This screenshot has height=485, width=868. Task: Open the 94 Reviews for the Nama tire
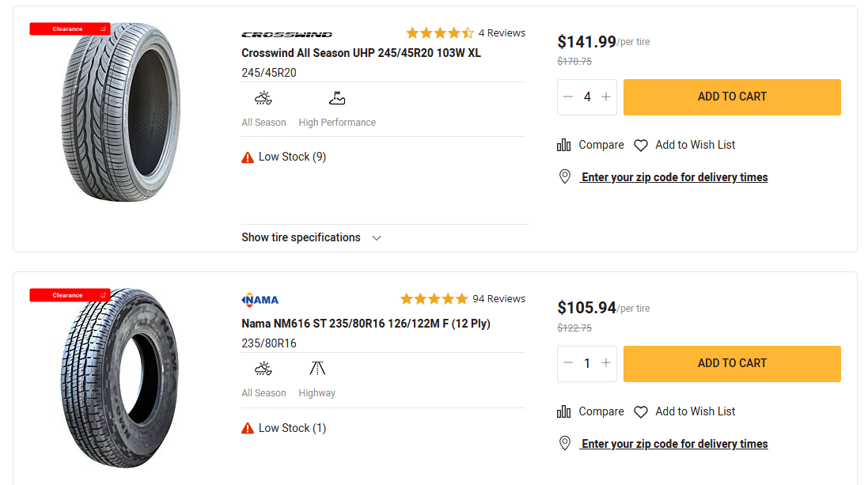tap(498, 299)
